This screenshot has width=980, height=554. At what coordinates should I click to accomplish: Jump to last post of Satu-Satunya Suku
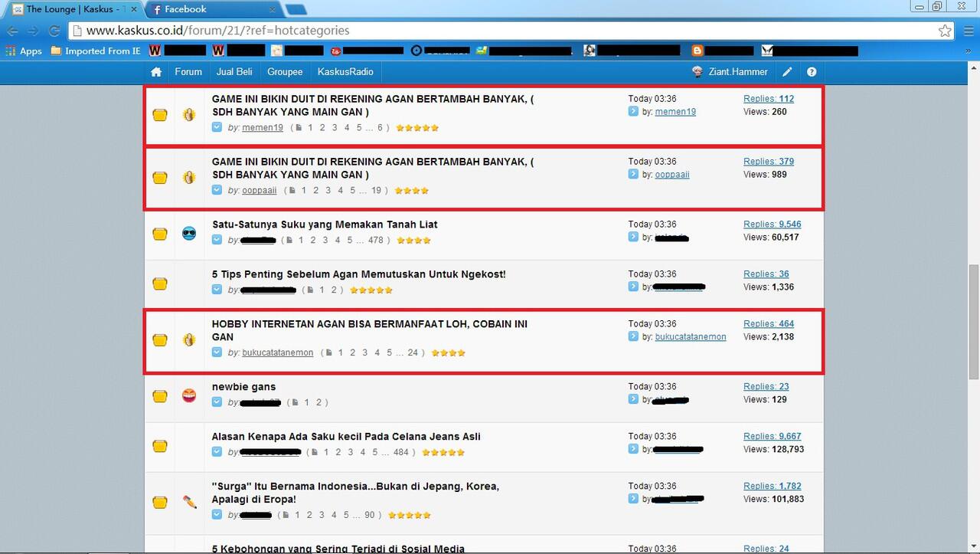pos(633,237)
